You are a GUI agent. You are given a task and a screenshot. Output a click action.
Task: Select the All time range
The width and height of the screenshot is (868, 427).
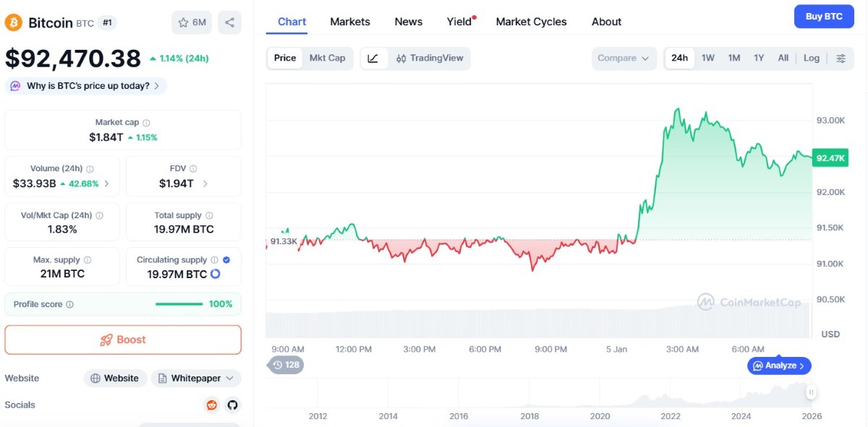(x=783, y=59)
